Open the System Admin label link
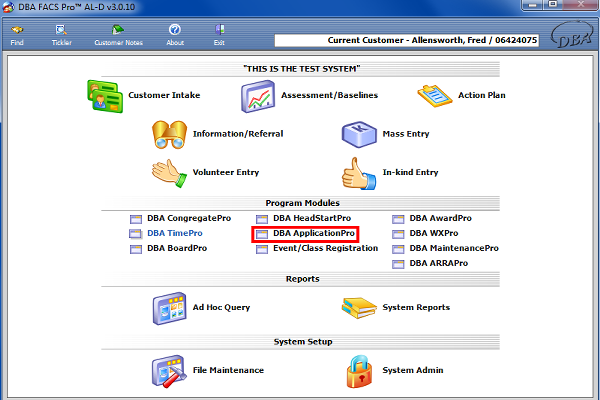The width and height of the screenshot is (600, 400). (413, 370)
